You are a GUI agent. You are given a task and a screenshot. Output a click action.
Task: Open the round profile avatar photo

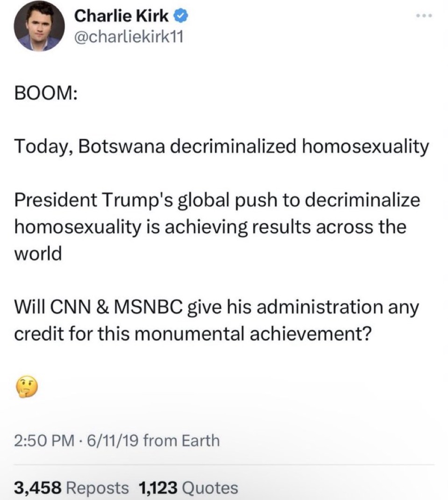39,26
